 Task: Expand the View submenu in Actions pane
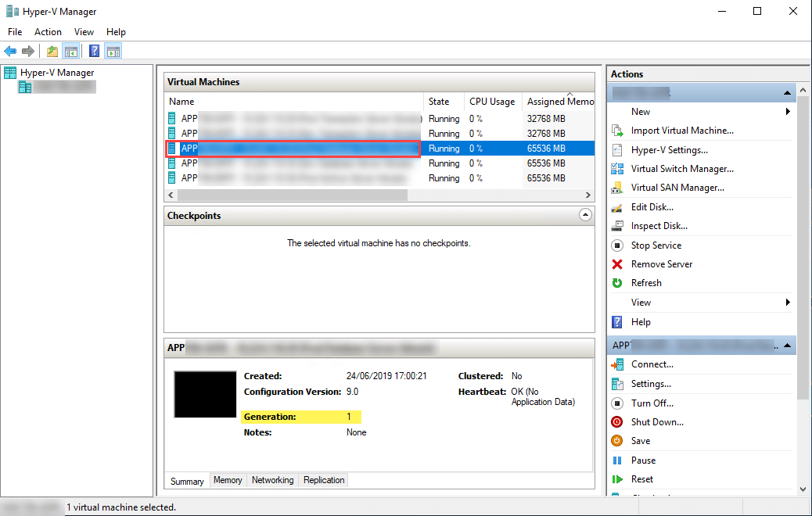tap(701, 303)
